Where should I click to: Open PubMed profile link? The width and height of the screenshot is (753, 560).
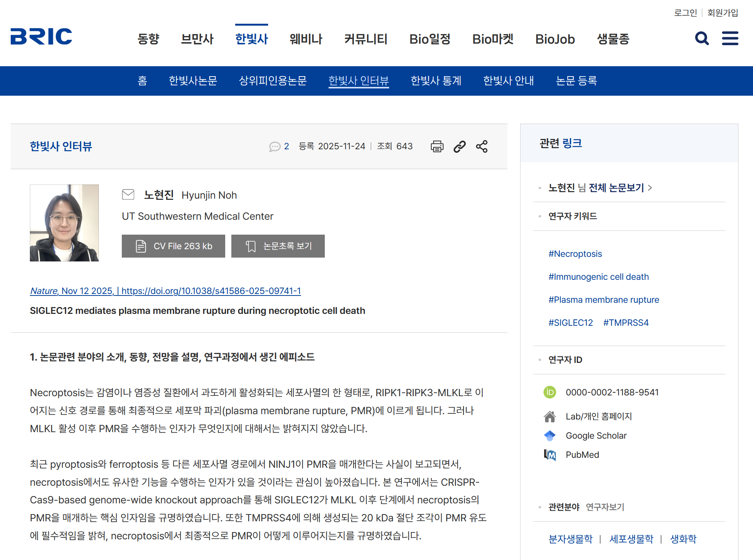582,455
